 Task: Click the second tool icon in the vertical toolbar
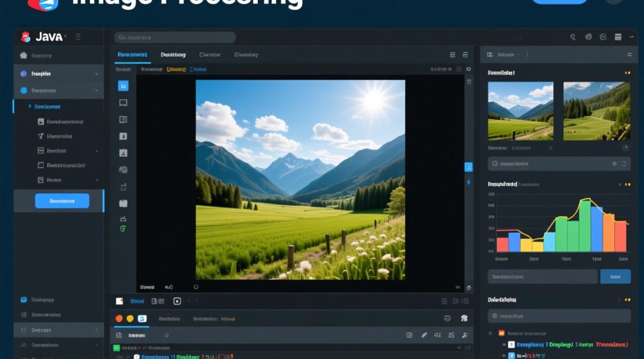[x=123, y=102]
